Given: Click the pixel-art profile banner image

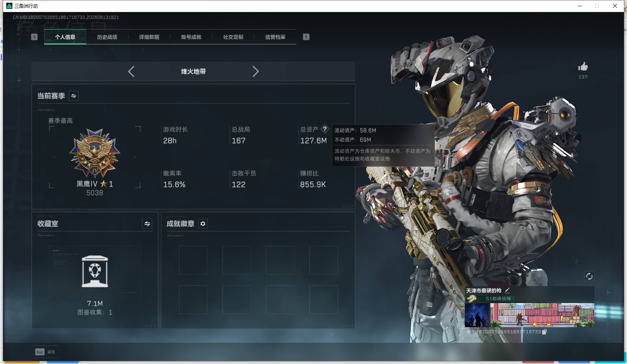Looking at the screenshot, I should point(542,315).
